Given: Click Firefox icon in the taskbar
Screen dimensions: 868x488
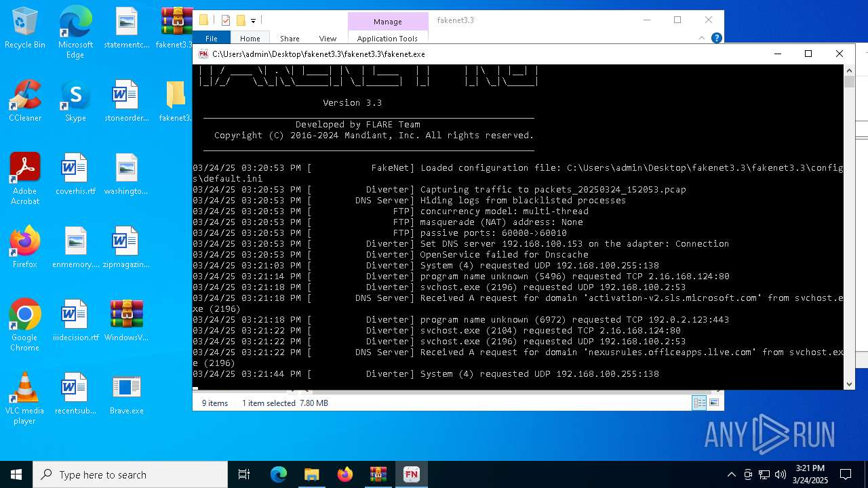Looking at the screenshot, I should point(344,474).
